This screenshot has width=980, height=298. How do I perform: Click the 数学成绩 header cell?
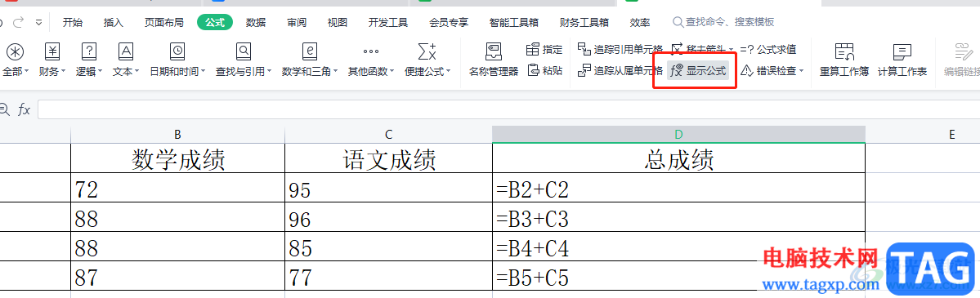(x=177, y=158)
